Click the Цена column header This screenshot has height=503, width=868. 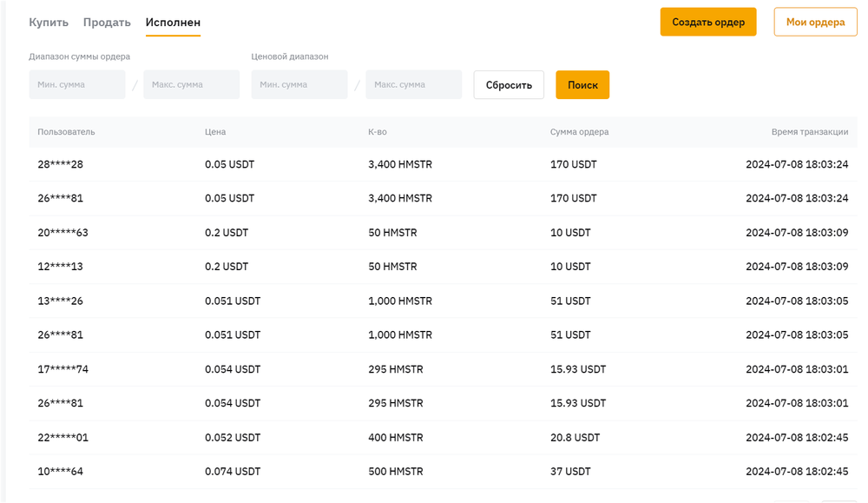[215, 132]
